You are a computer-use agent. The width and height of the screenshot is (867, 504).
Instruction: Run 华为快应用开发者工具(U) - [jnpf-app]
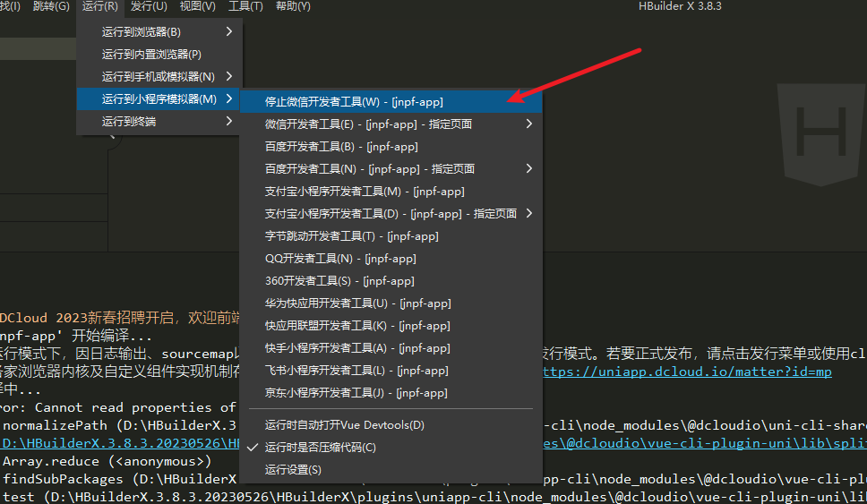point(391,303)
